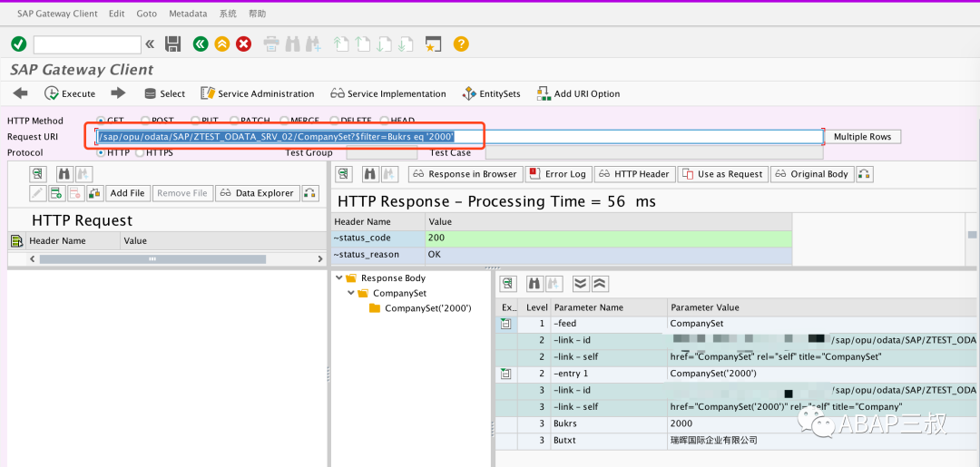The height and width of the screenshot is (467, 980).
Task: Click the left arrow of request headers scrollbar
Action: 33,258
